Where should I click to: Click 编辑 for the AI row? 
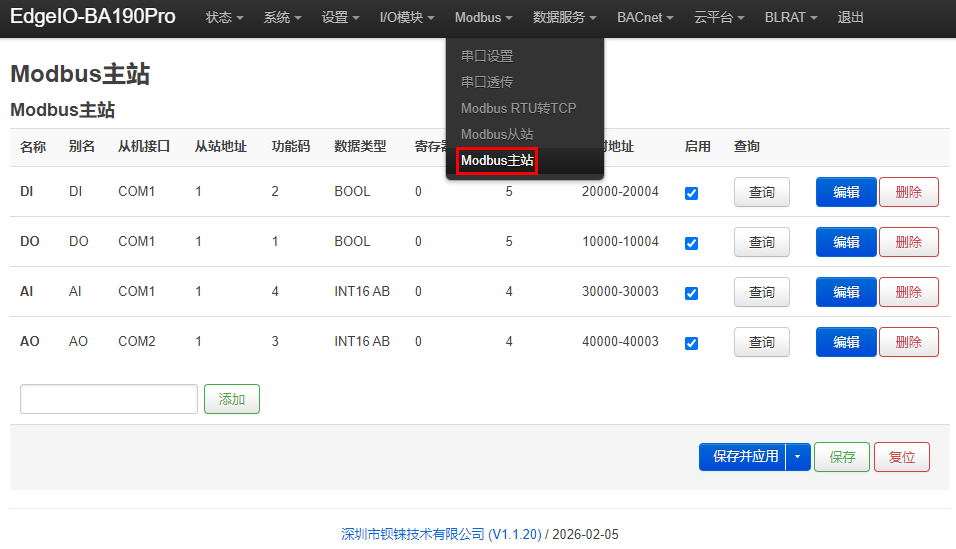(846, 292)
